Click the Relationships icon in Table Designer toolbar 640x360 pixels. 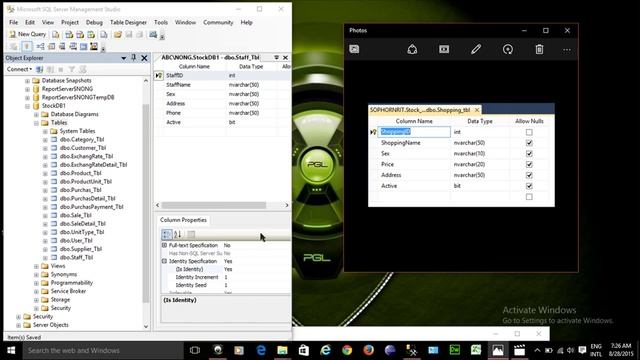coord(40,47)
